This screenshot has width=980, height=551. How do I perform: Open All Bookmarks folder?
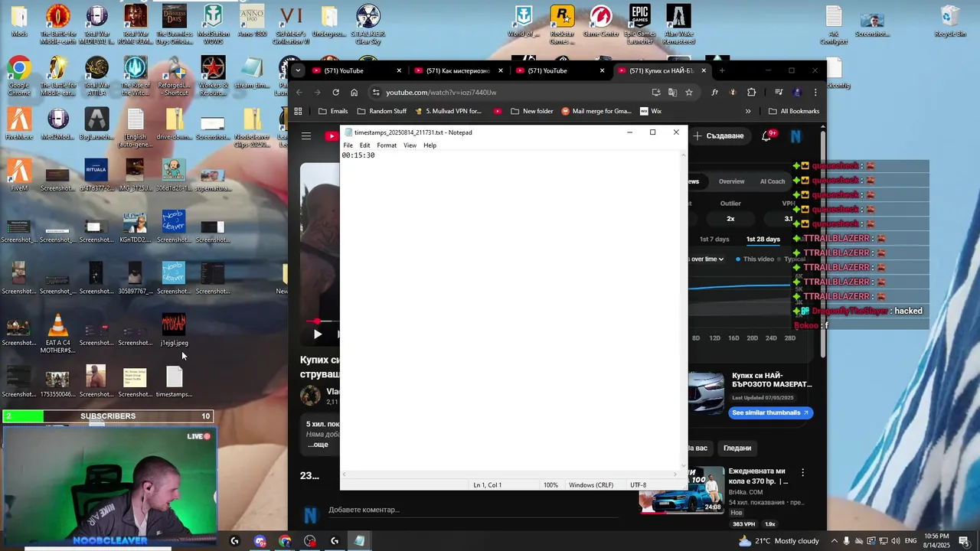pyautogui.click(x=794, y=111)
